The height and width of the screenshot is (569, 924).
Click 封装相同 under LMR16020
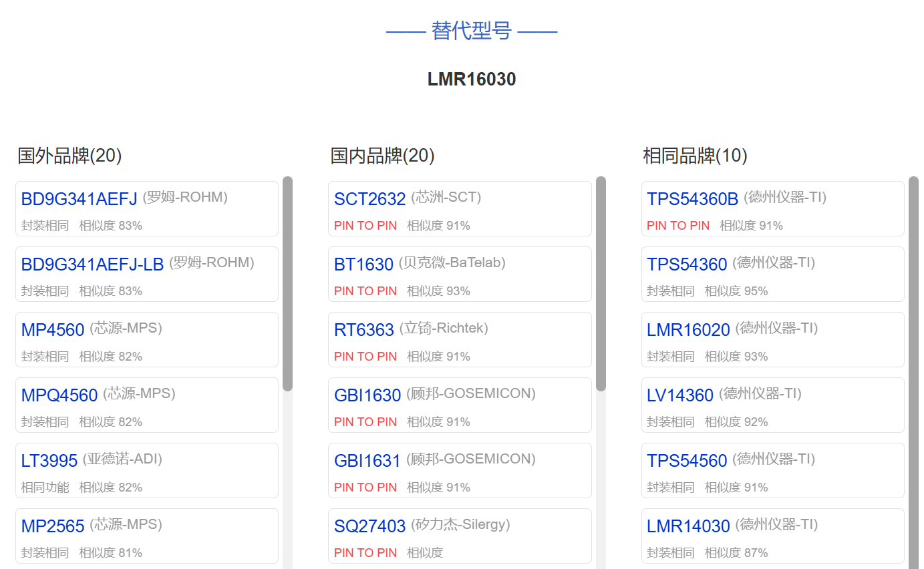[671, 357]
